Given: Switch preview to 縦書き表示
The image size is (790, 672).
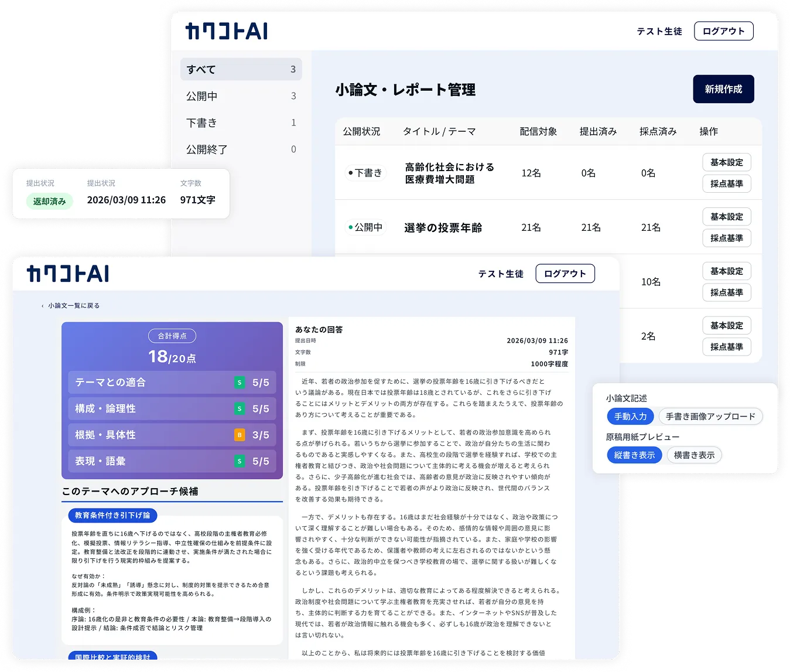Looking at the screenshot, I should point(634,455).
